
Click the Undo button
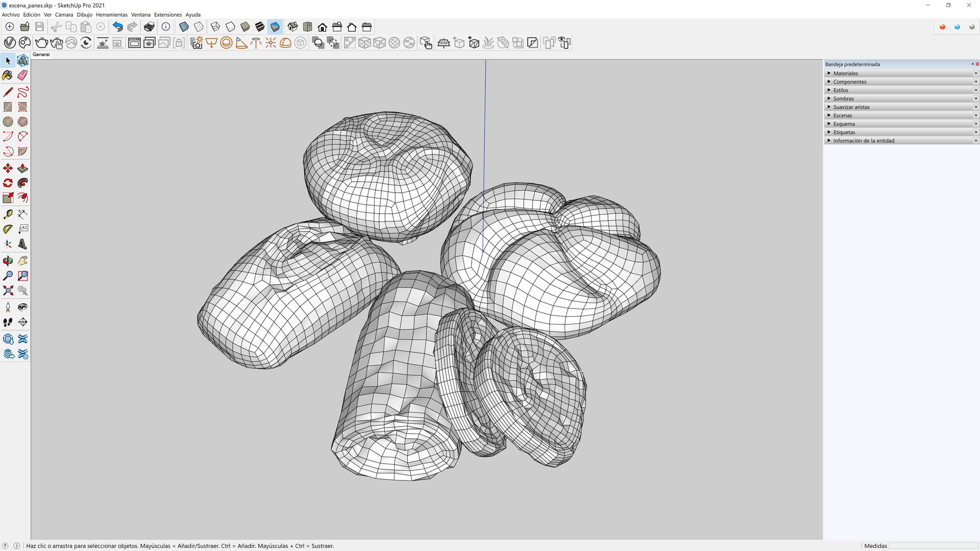[x=117, y=27]
